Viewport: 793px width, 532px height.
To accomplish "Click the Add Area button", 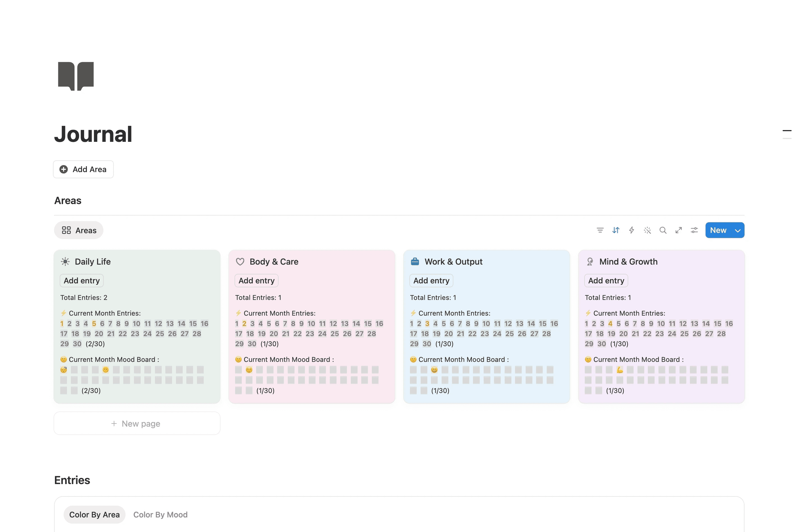I will click(x=84, y=169).
